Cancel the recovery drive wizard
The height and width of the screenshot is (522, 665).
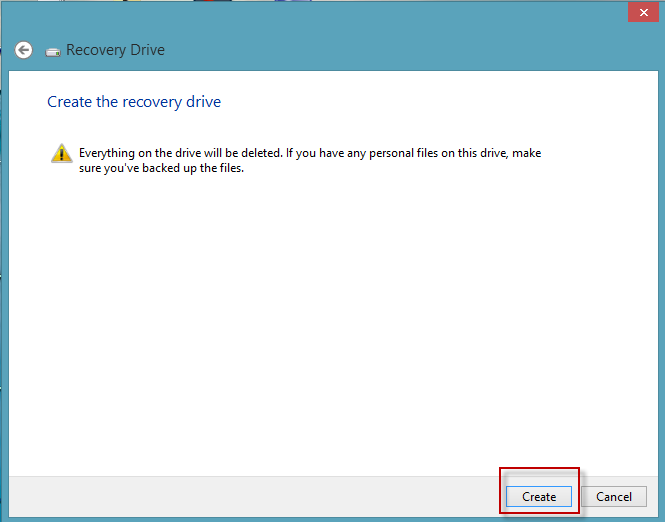point(614,497)
